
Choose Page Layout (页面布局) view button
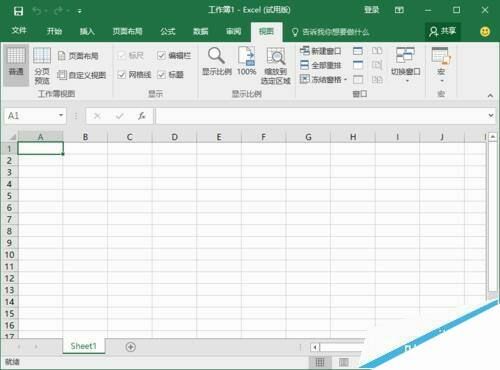[x=79, y=56]
